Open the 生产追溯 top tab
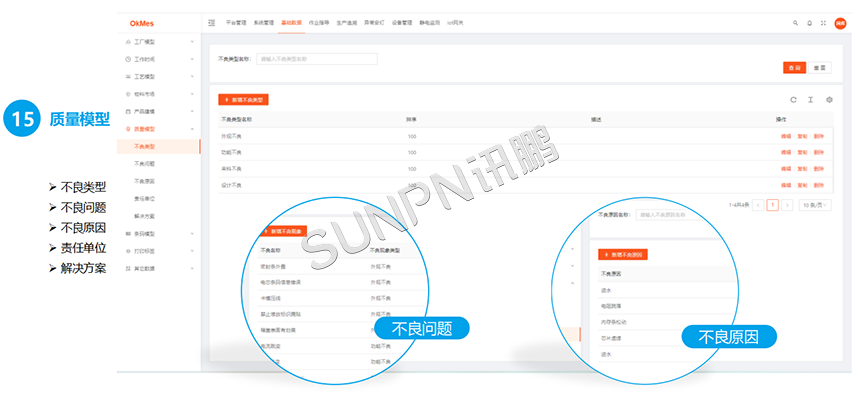This screenshot has height=394, width=860. [x=347, y=23]
